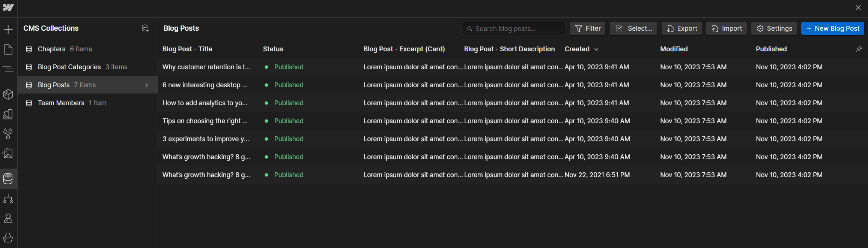Open the Filter options

588,28
